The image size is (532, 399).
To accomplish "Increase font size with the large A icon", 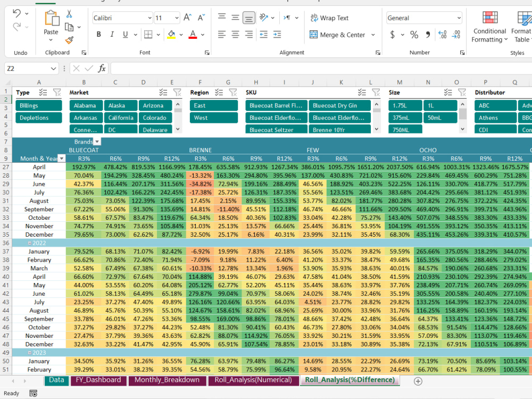I will pyautogui.click(x=187, y=18).
